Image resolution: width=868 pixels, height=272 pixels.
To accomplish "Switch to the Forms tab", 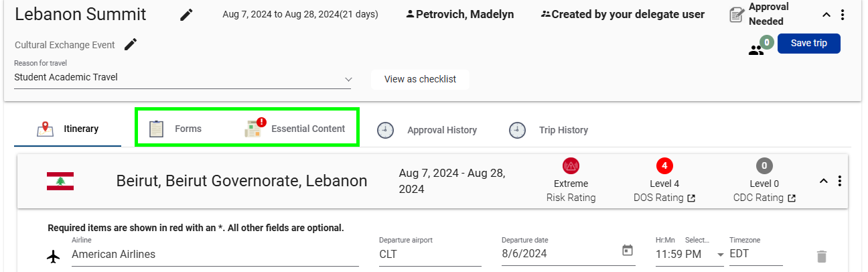I will (x=175, y=129).
